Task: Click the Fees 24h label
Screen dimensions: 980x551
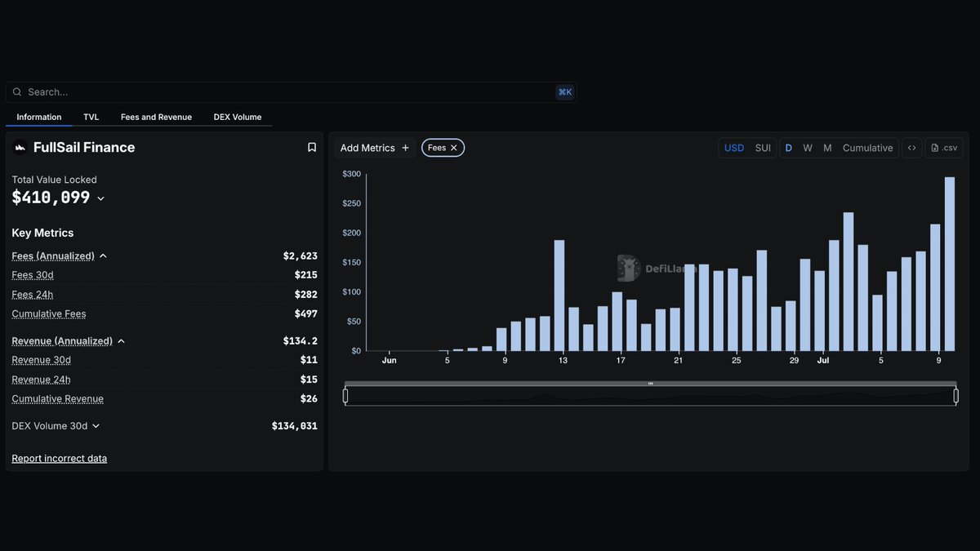Action: coord(33,295)
